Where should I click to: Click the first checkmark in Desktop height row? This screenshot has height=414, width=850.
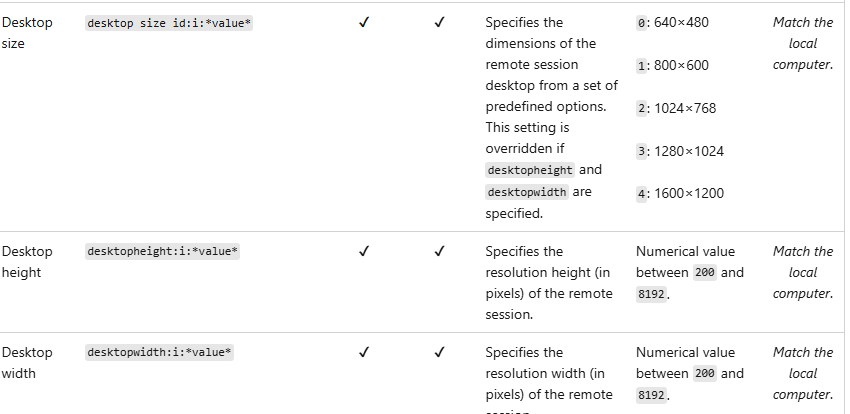364,251
